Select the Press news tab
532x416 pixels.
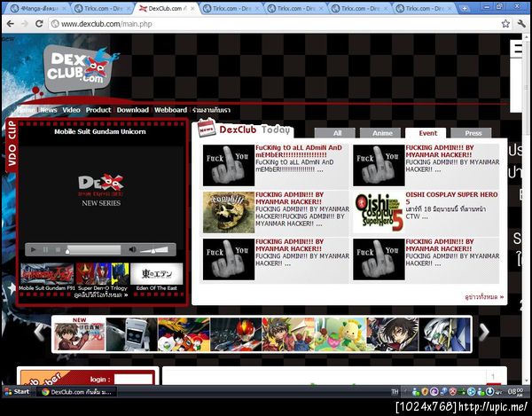coord(472,133)
